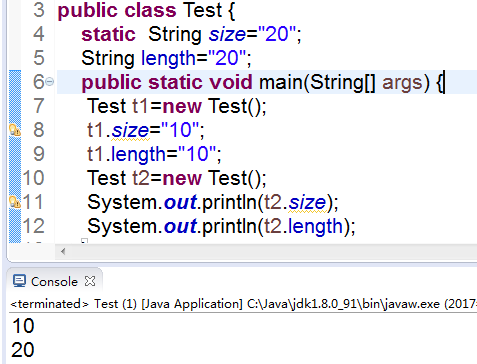The width and height of the screenshot is (477, 364).
Task: Click 'out' on line 11
Action: [180, 202]
